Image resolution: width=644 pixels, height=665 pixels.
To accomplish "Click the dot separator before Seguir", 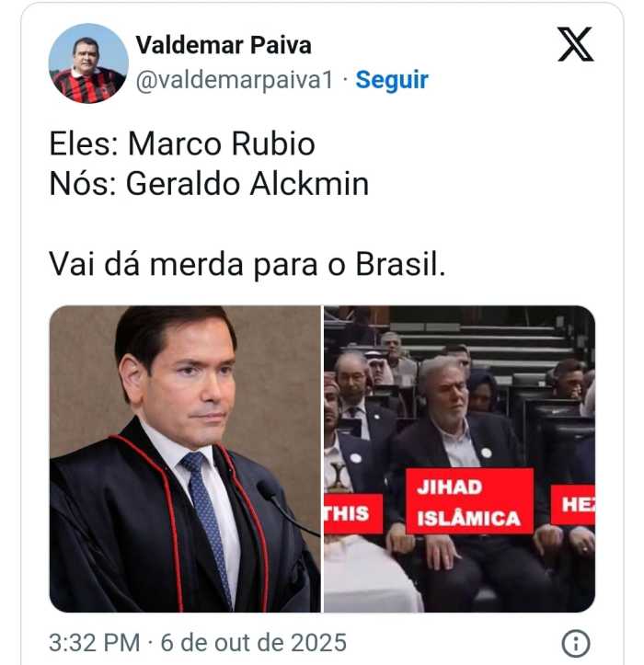I will pyautogui.click(x=344, y=80).
